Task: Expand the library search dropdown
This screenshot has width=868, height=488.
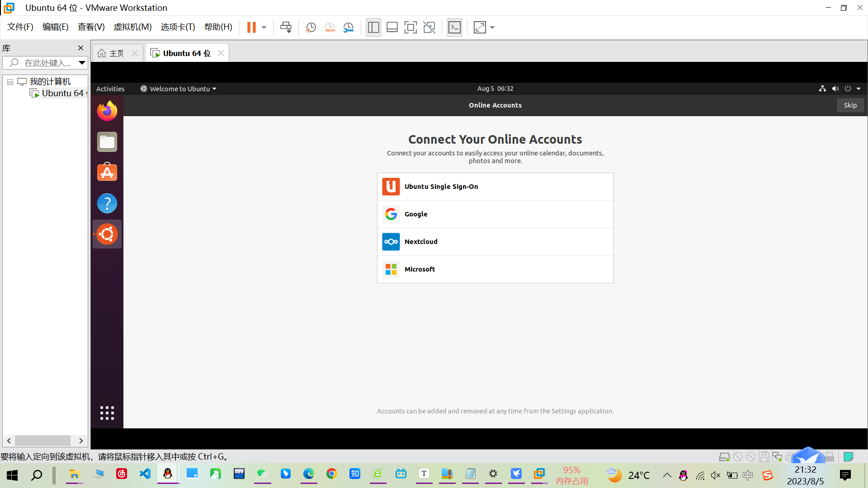Action: [x=82, y=63]
